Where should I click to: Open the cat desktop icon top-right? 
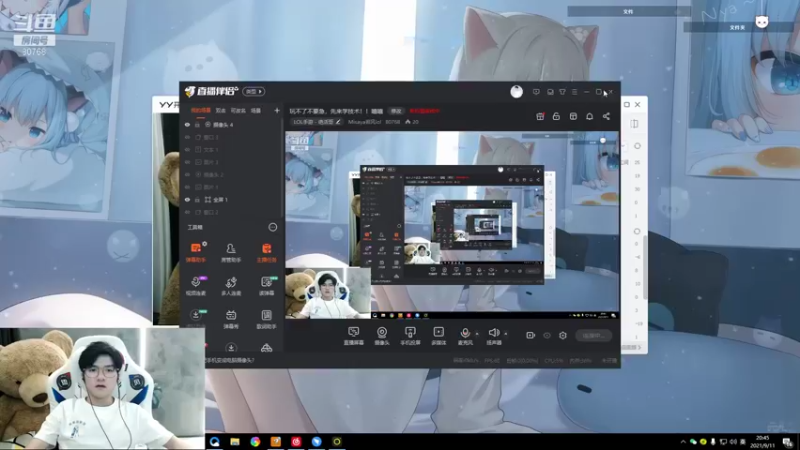tap(762, 22)
